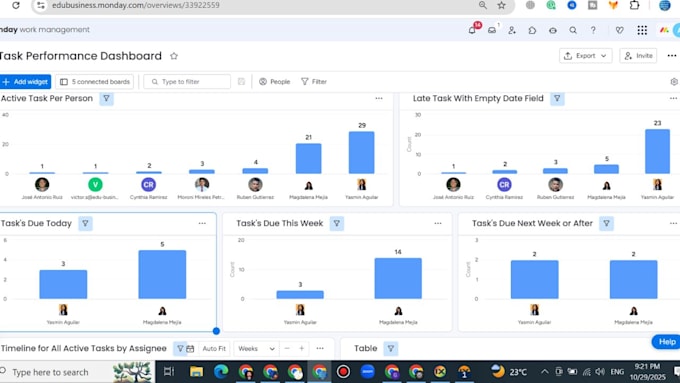
Task: Click Yasmin Aguilar's 23 bar in Late Task chart
Action: [657, 151]
